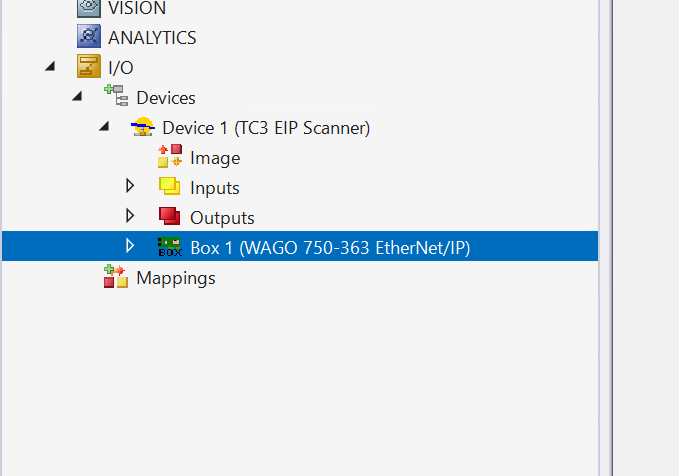Expand Box 1 (WAGO 750-363 EtherNet/IP)
This screenshot has height=476, width=679.
coord(129,246)
